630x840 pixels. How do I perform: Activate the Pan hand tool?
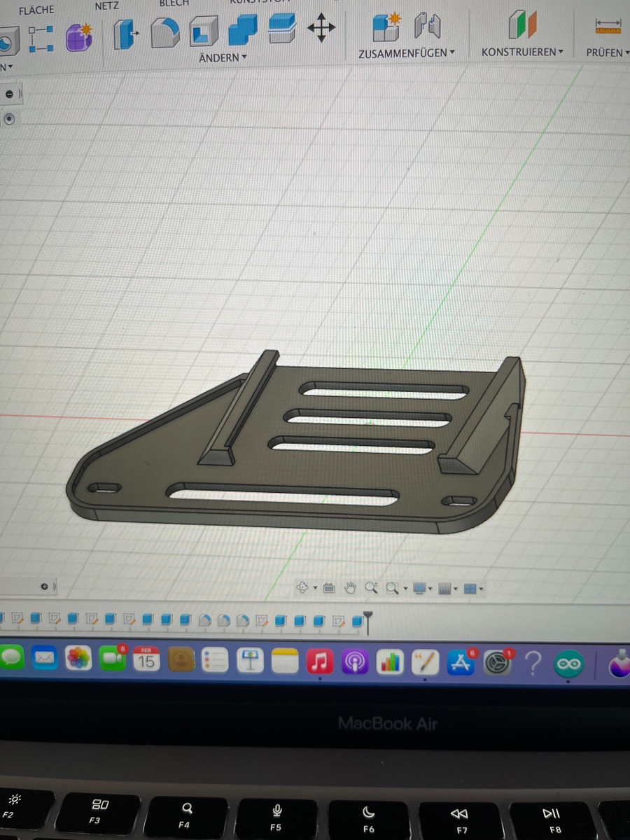pyautogui.click(x=350, y=588)
